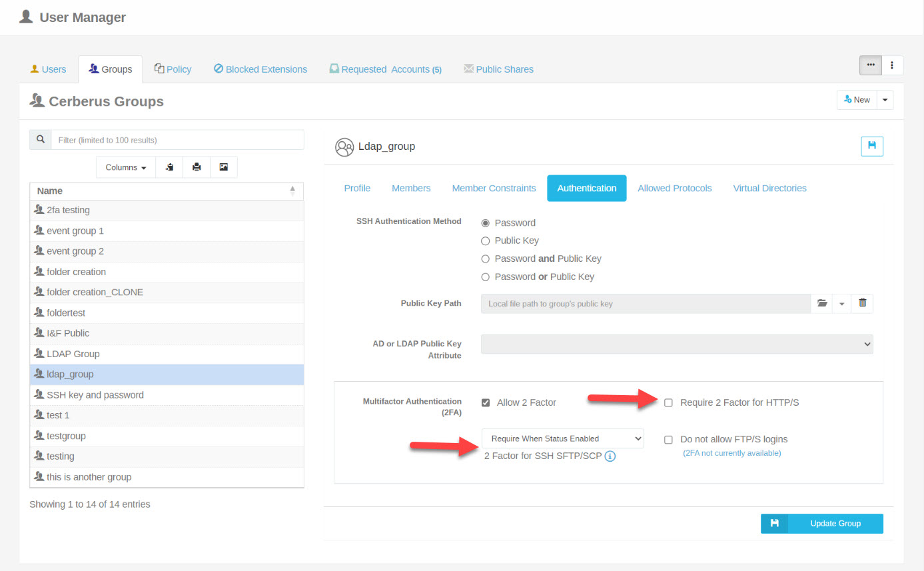The height and width of the screenshot is (571, 924).
Task: Select the folder creation_CLONE row
Action: tap(167, 292)
